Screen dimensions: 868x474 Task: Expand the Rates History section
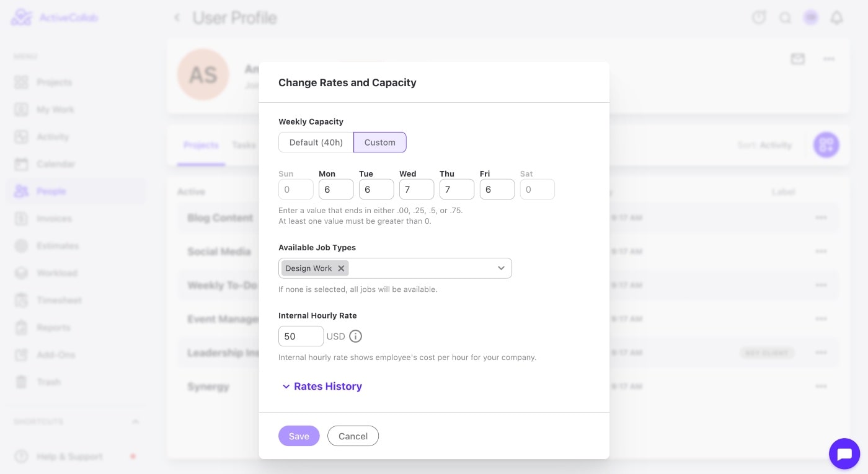click(321, 387)
